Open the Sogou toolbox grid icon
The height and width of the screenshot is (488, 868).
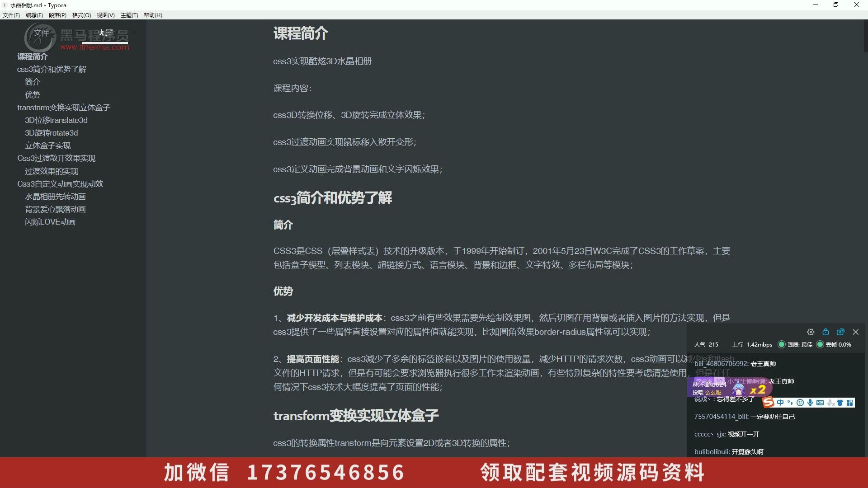point(850,403)
